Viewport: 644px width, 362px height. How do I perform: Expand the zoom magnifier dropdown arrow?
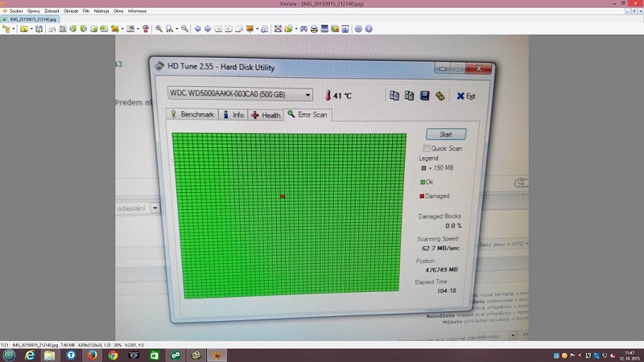coord(176,29)
